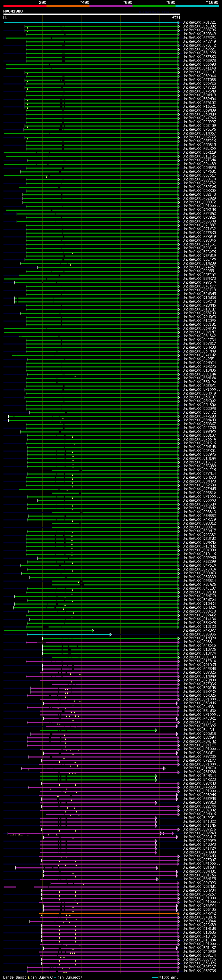The height and width of the screenshot is (980, 222).
Task: Select label UniRef100_C7YML4
Action: (199, 473)
